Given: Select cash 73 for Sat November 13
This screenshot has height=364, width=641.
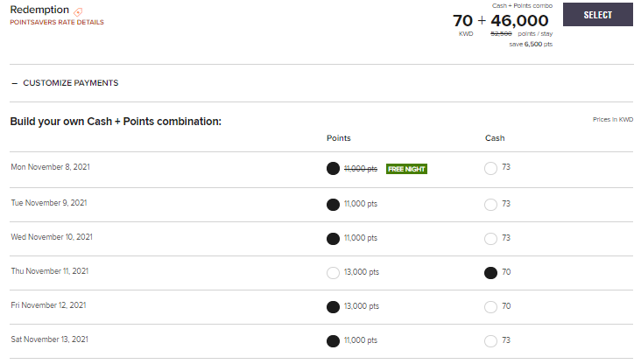Looking at the screenshot, I should click(490, 341).
